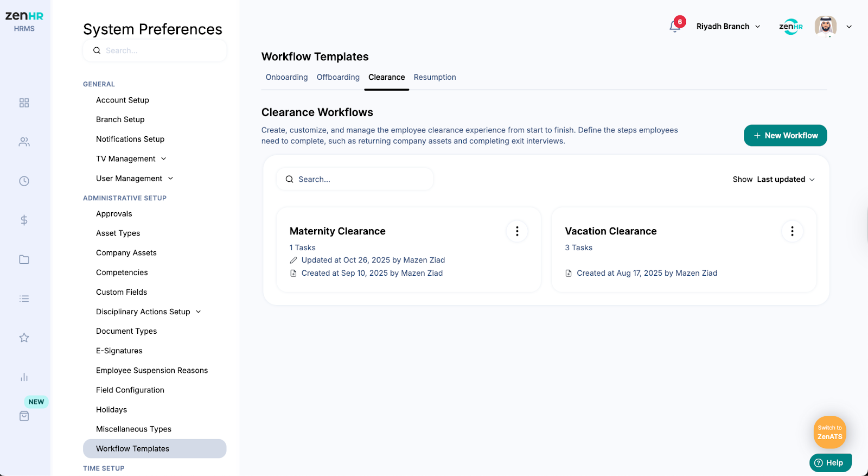Open the shopping bag icon marked NEW
Screen dimensions: 868x476
pyautogui.click(x=24, y=416)
